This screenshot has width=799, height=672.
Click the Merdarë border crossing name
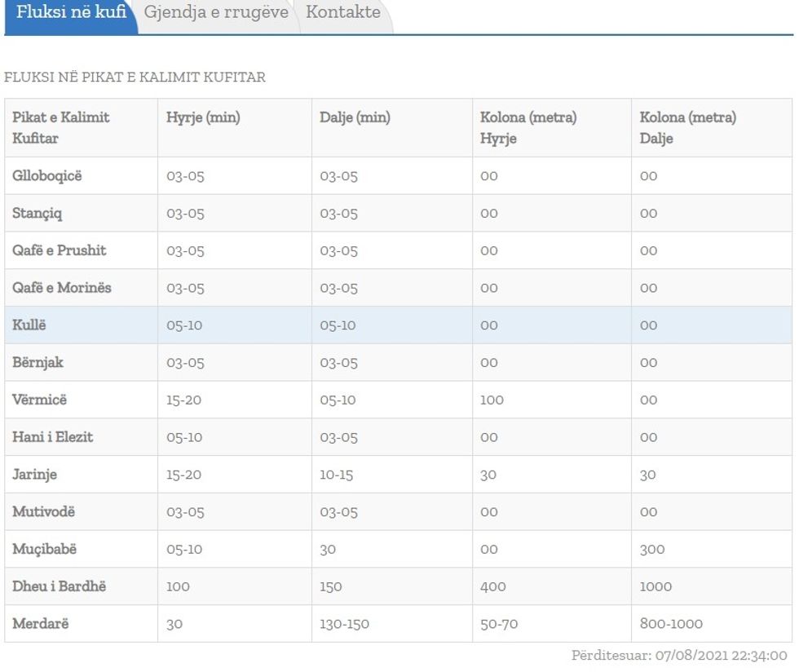pyautogui.click(x=41, y=624)
